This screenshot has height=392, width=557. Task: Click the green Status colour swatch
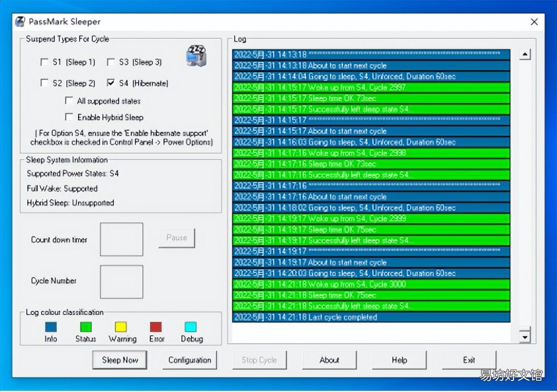(85, 327)
